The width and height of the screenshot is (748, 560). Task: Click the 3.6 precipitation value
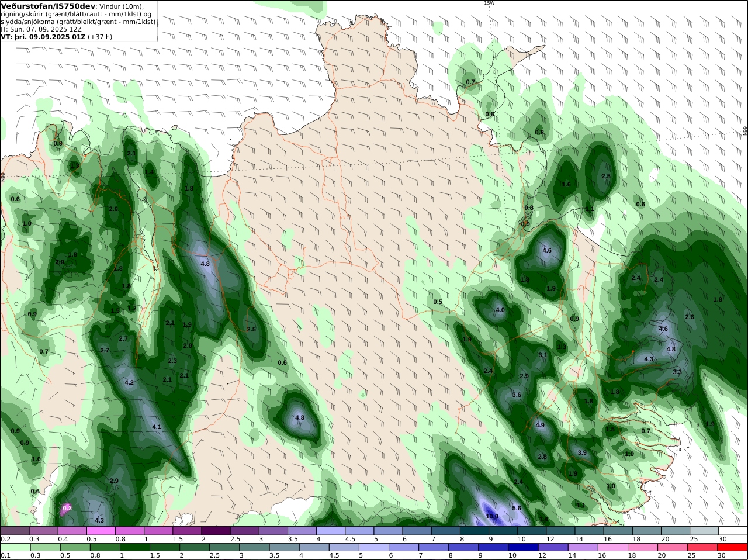517,395
